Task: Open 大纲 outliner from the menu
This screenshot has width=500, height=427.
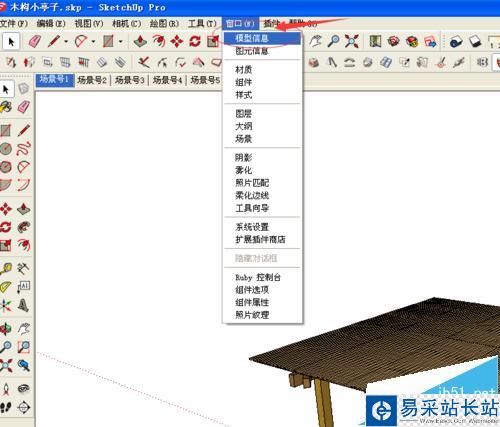Action: point(262,126)
